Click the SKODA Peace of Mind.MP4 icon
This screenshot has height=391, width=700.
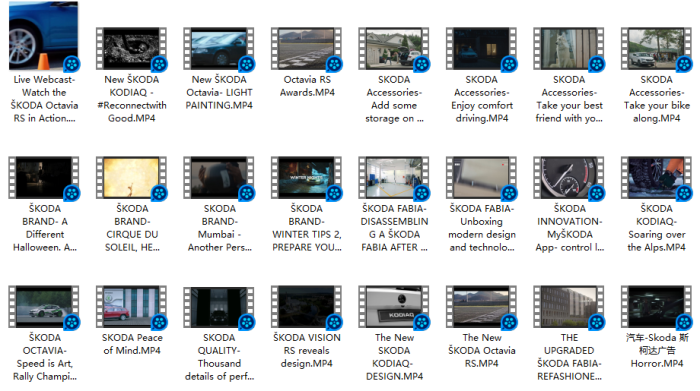131,307
